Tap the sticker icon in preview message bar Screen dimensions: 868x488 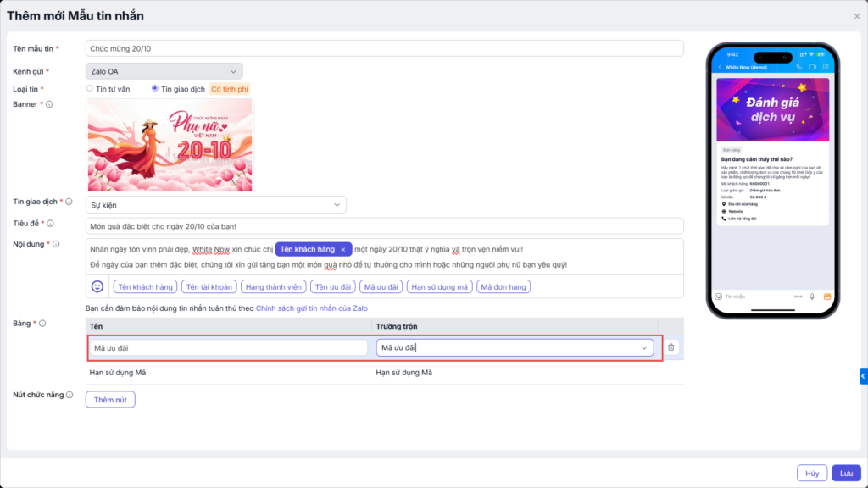[719, 297]
